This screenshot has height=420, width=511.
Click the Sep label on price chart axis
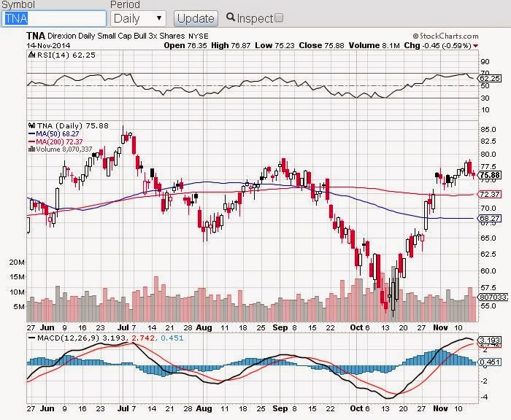coord(280,327)
